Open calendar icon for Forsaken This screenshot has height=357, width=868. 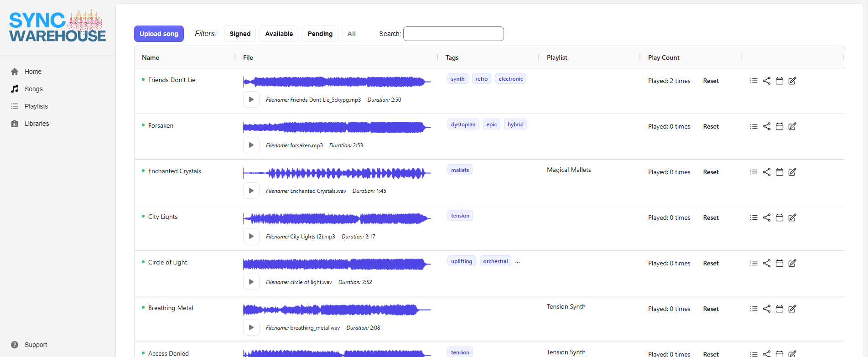[x=780, y=126]
